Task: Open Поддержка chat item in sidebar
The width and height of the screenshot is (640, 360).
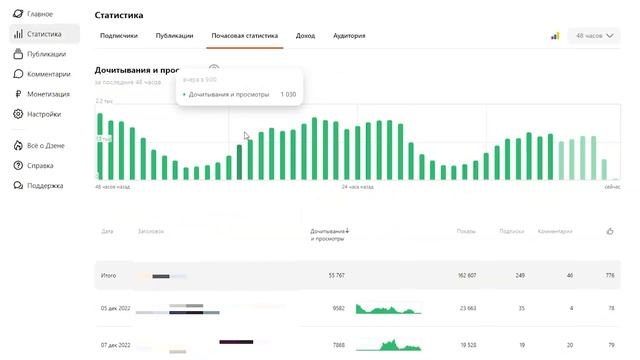Action: (38, 185)
